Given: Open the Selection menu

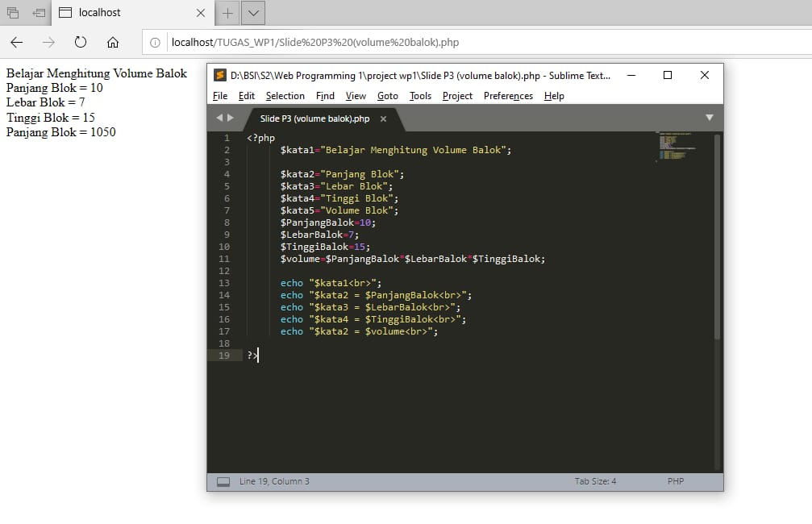Looking at the screenshot, I should (285, 96).
